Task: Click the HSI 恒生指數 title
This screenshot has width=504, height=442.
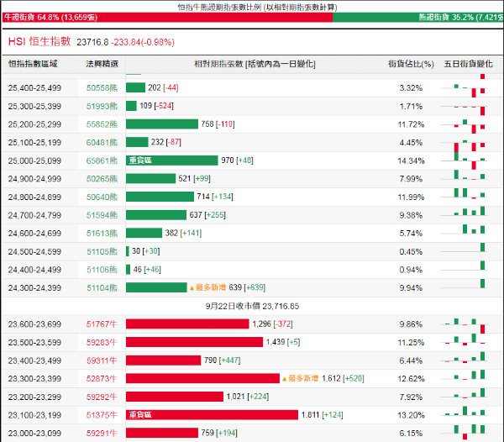Action: pyautogui.click(x=39, y=41)
